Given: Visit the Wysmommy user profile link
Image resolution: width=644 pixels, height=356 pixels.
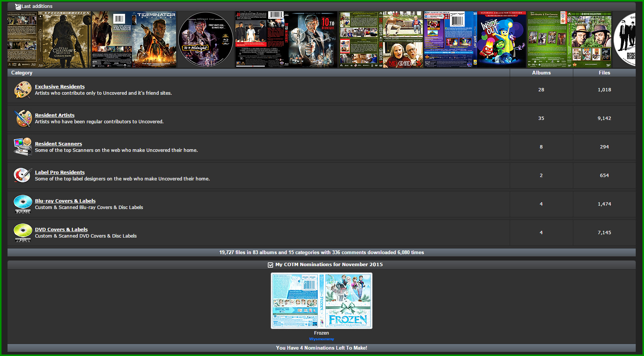Looking at the screenshot, I should (x=321, y=339).
